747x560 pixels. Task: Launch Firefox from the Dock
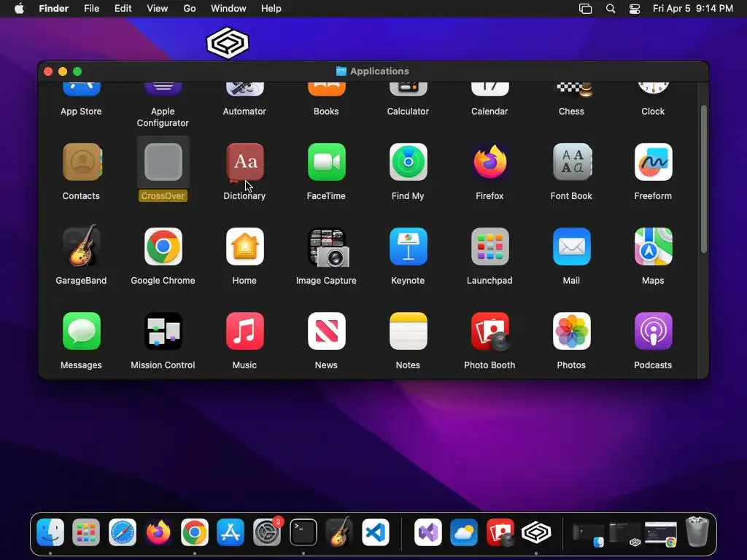pos(158,532)
